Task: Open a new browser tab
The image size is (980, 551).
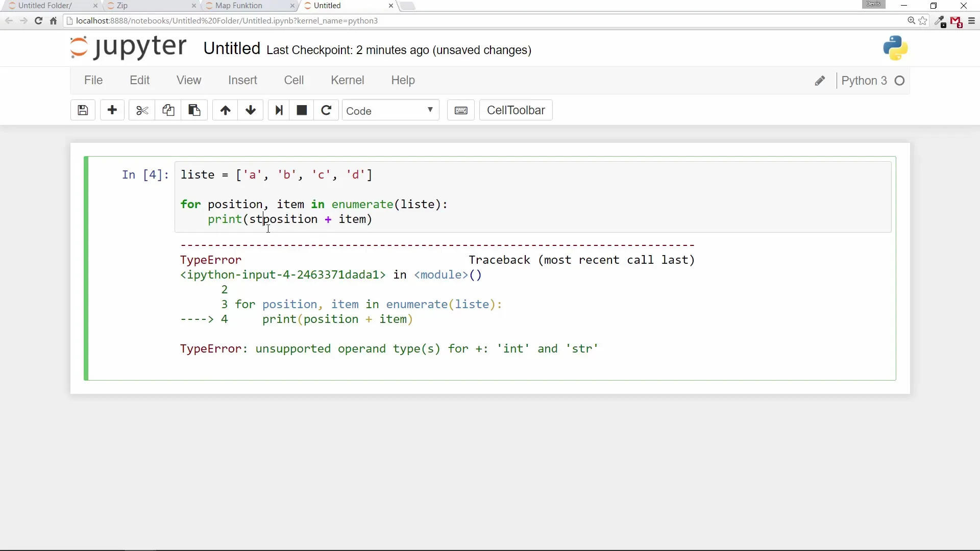Action: point(408,6)
